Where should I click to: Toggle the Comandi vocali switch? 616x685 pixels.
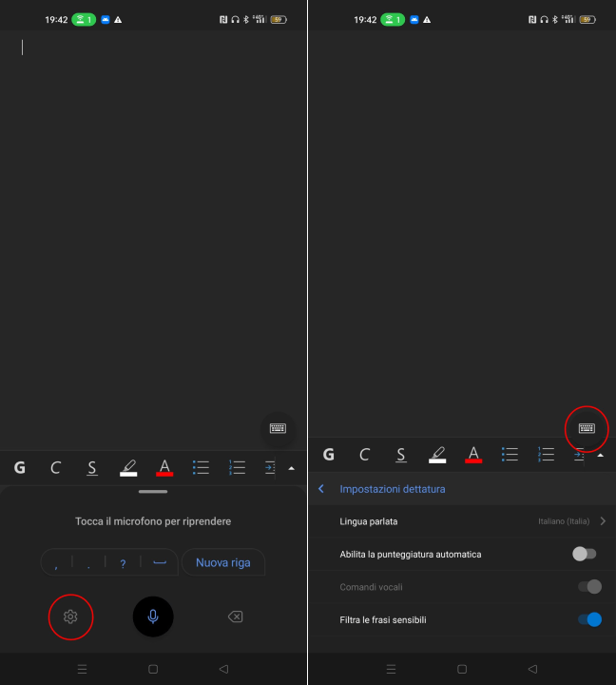589,587
